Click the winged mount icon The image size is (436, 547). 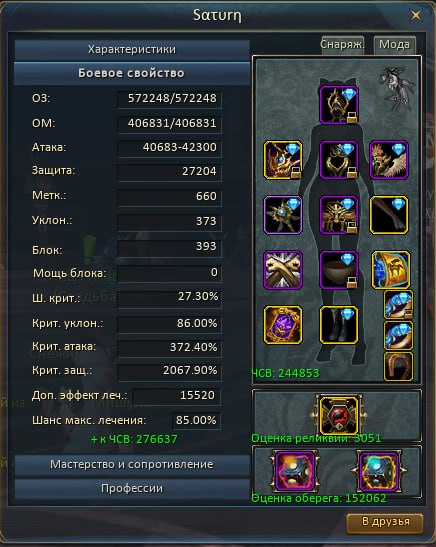(x=398, y=87)
